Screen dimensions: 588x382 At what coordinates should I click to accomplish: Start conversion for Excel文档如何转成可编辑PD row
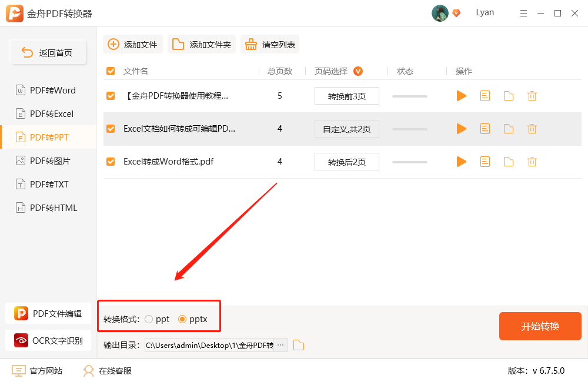click(461, 129)
